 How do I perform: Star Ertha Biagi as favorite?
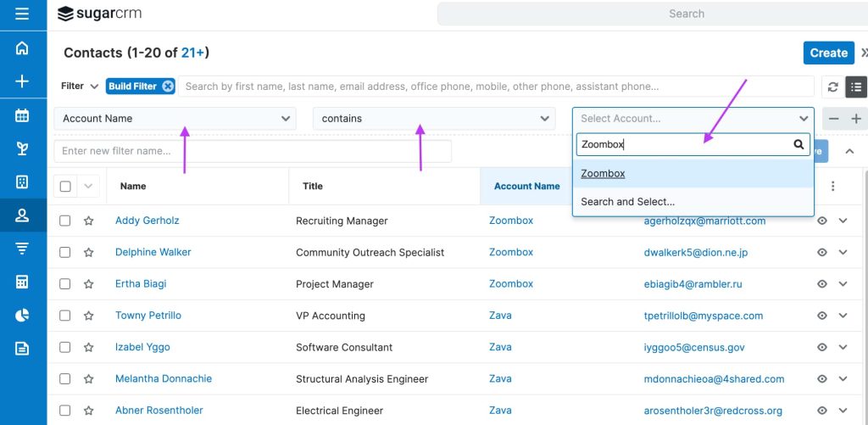tap(88, 283)
